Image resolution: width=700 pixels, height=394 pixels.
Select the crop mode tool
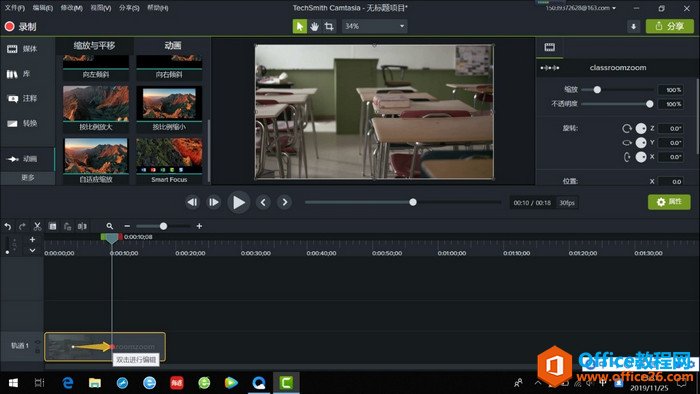click(x=329, y=26)
